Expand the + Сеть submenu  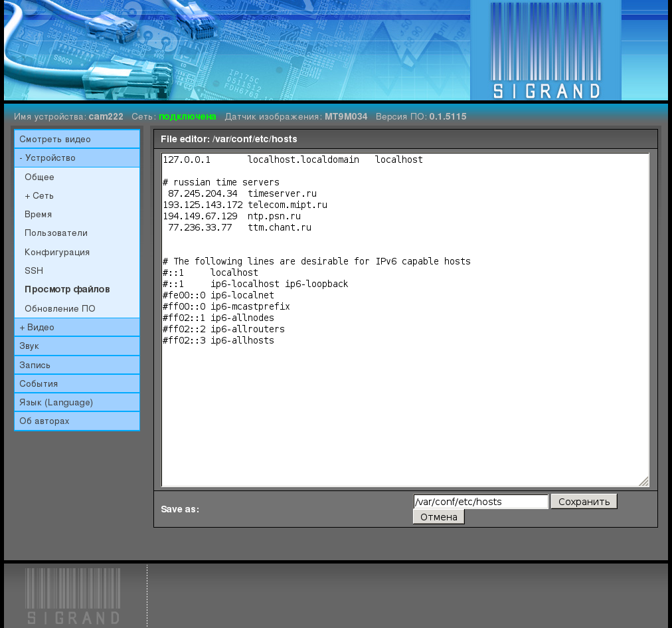(39, 195)
